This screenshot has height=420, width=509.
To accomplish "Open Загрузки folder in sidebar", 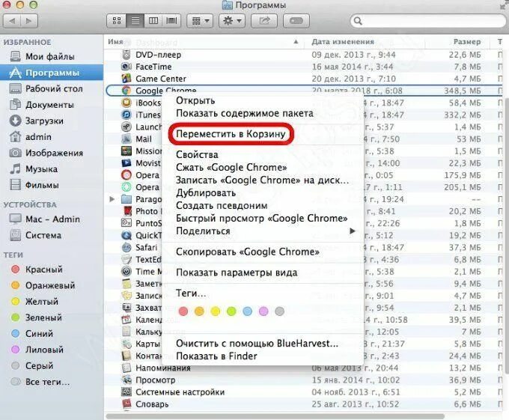I will pyautogui.click(x=52, y=121).
